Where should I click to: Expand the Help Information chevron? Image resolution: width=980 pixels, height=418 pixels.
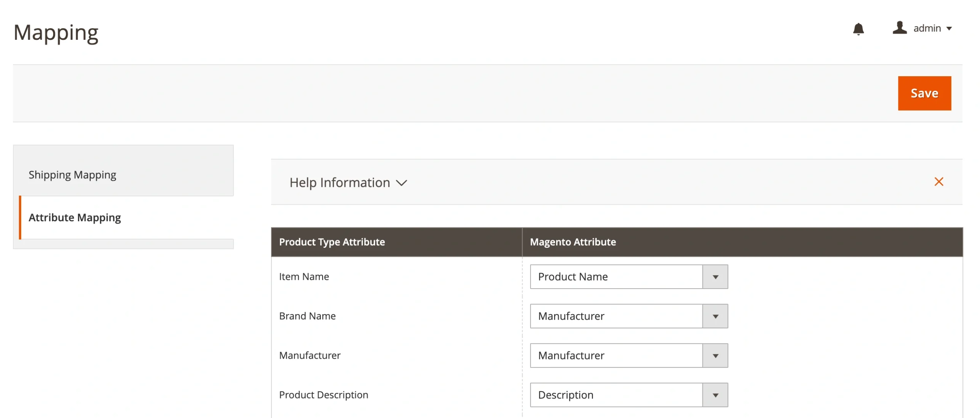pyautogui.click(x=401, y=183)
